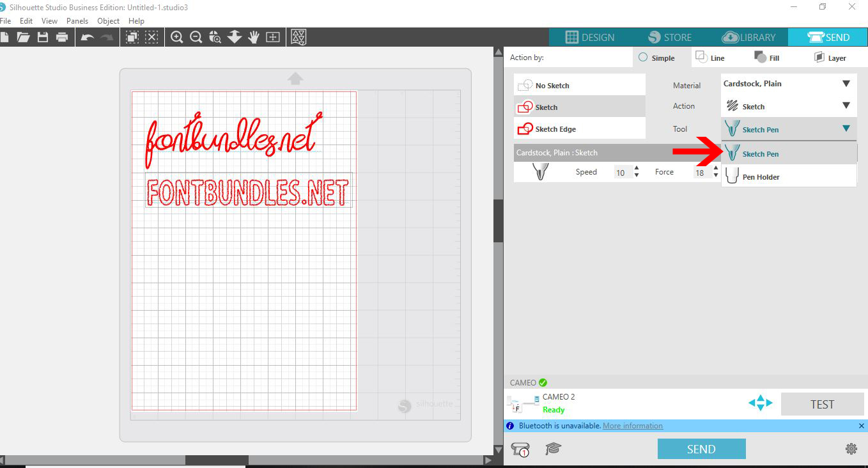The height and width of the screenshot is (468, 868).
Task: Open the File menu
Action: (x=5, y=20)
